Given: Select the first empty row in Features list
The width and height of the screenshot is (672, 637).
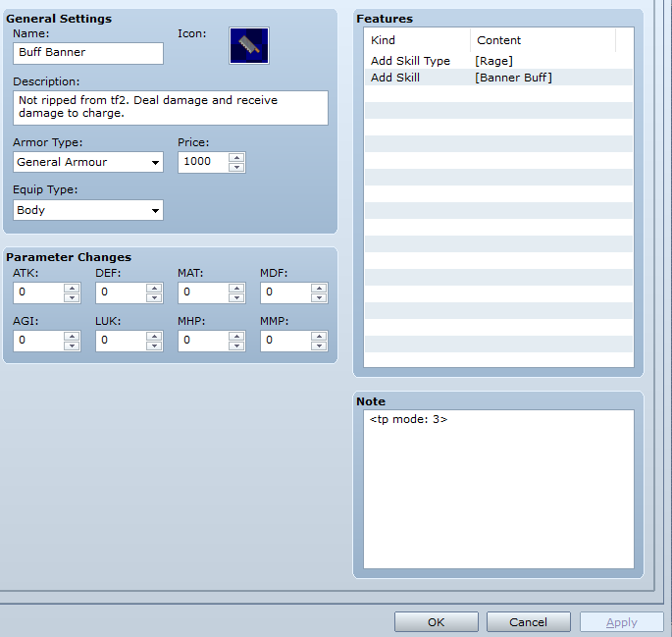Looking at the screenshot, I should tap(499, 94).
